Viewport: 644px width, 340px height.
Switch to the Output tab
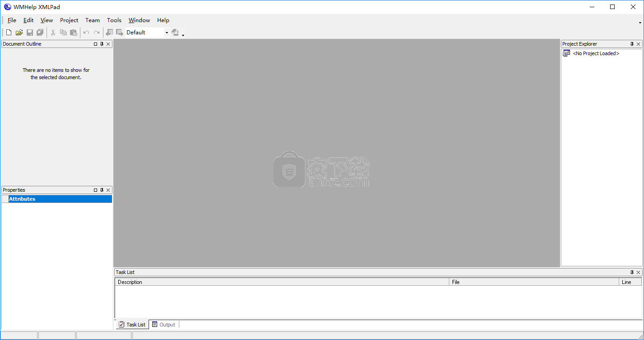164,325
